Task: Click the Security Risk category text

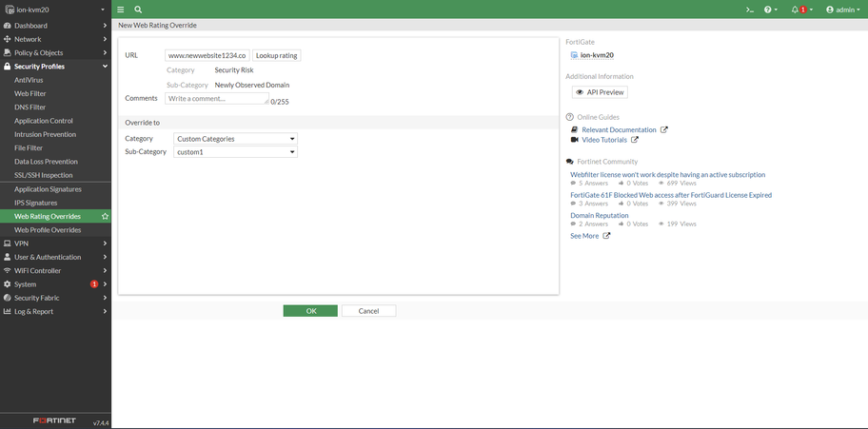Action: click(234, 70)
